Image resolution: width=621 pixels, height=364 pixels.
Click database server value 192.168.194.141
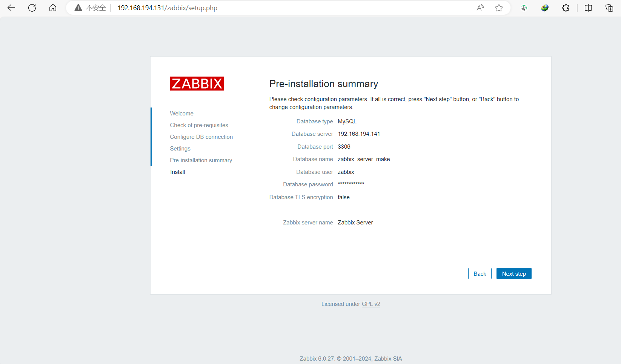pyautogui.click(x=359, y=134)
